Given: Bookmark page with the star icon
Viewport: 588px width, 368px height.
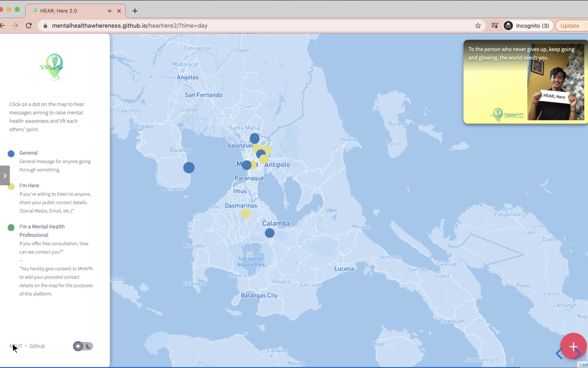Looking at the screenshot, I should (x=478, y=26).
